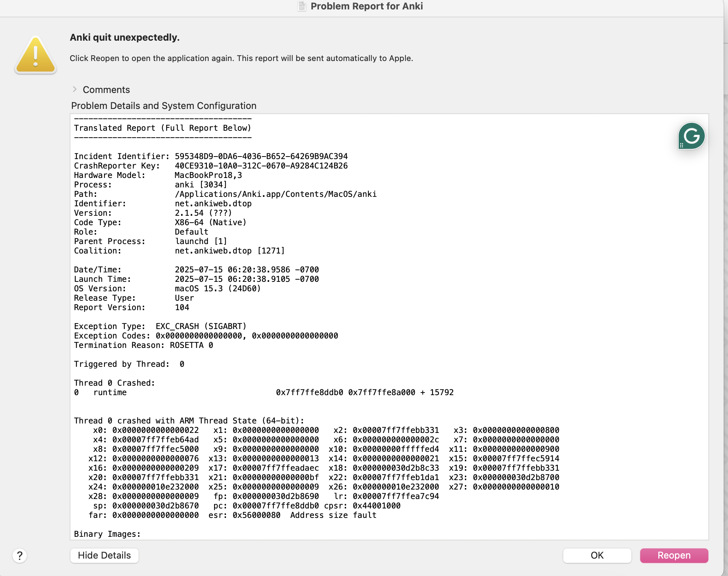Click the Report Version value 104

tap(182, 307)
